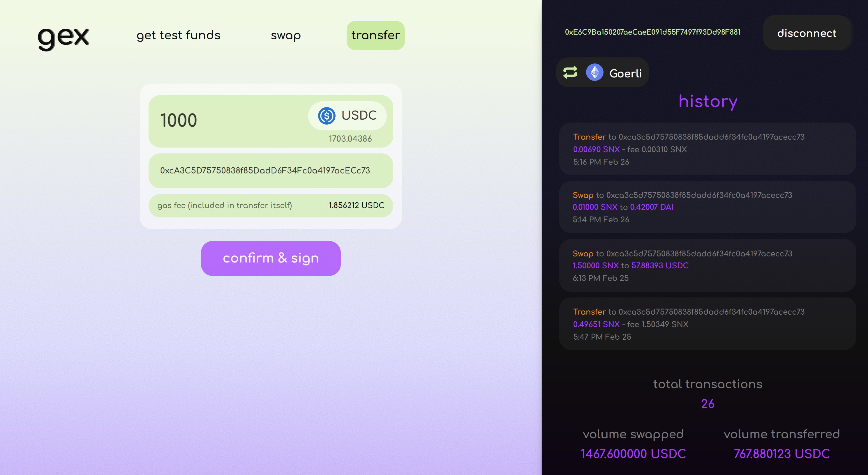Open the 57.88393 USDC swap history entry

[x=707, y=265]
